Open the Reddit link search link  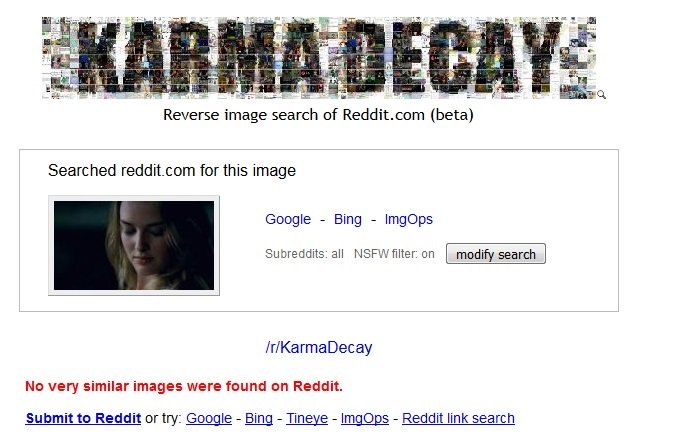pyautogui.click(x=458, y=418)
